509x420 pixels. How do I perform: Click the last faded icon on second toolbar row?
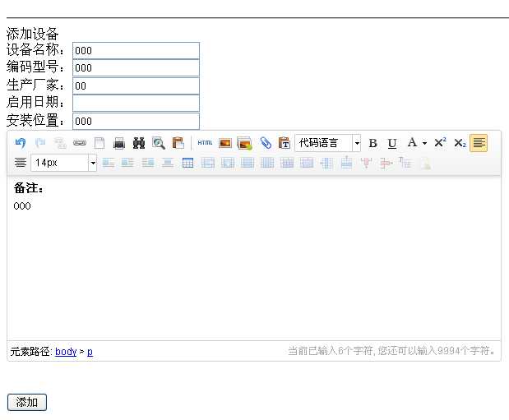426,164
